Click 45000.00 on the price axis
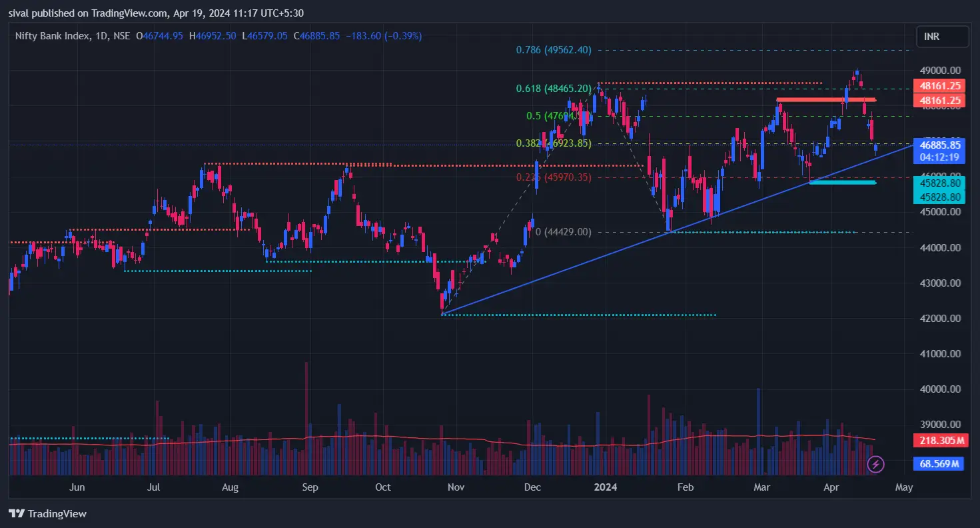Screen dimensions: 980x528 click(939, 212)
